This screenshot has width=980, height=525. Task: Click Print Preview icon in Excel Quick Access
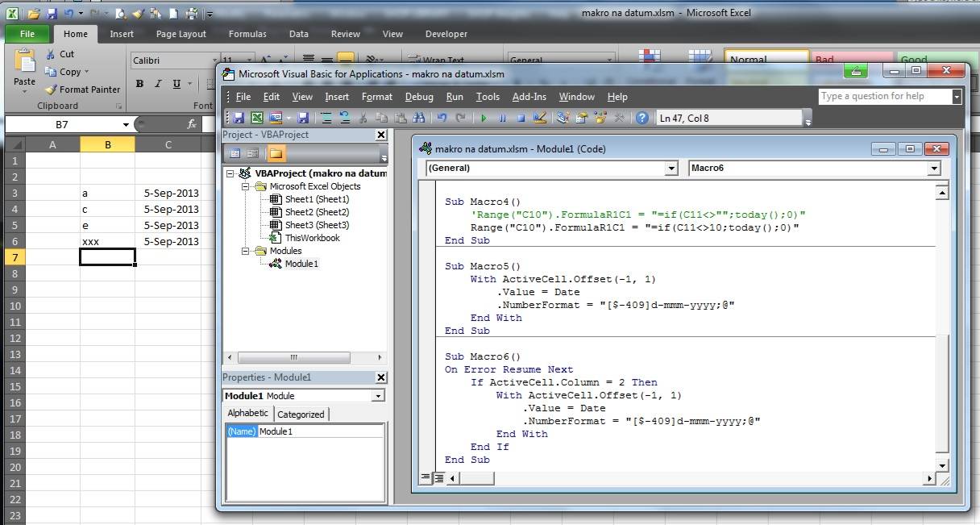tap(119, 14)
